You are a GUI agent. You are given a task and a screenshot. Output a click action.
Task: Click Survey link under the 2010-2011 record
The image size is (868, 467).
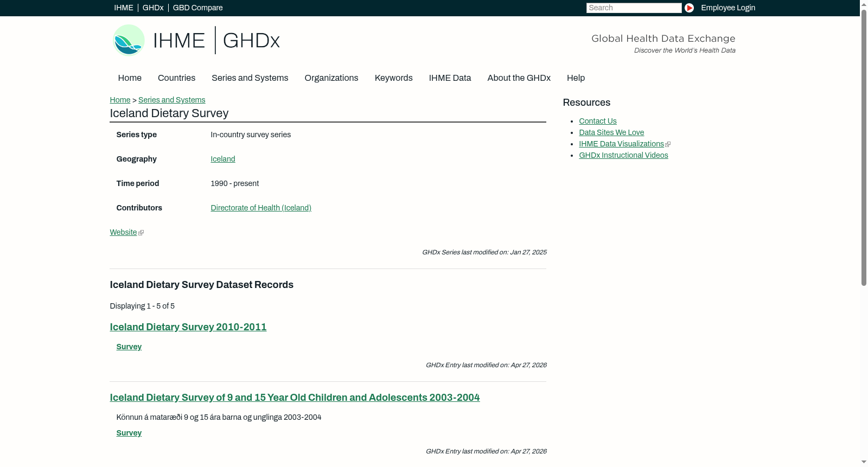coord(129,347)
